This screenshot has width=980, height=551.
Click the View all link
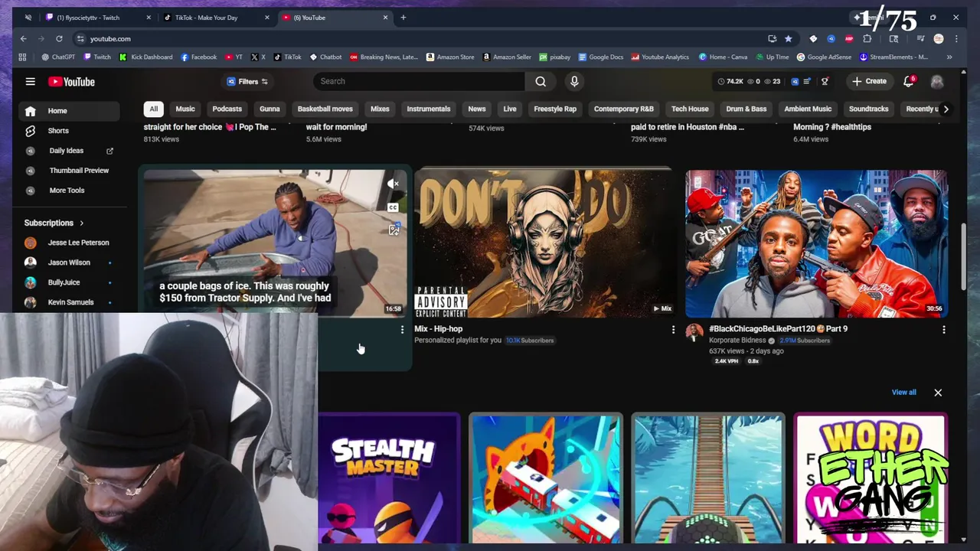[x=903, y=393]
